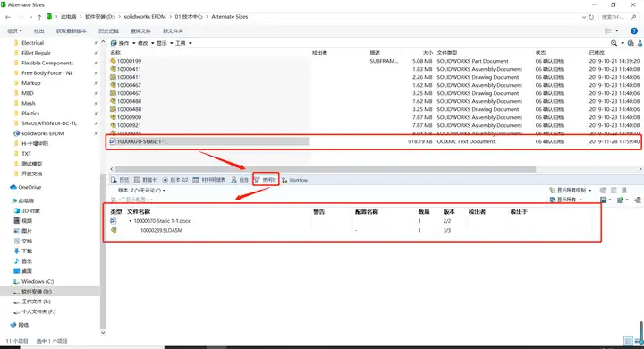Click the blue help question mark icon
Screen dimensions: 644x349
[634, 30]
